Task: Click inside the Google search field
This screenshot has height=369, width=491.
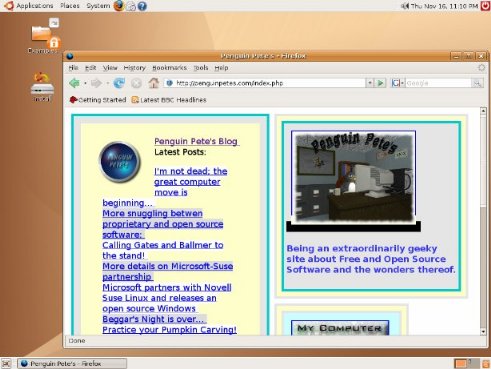Action: click(438, 83)
